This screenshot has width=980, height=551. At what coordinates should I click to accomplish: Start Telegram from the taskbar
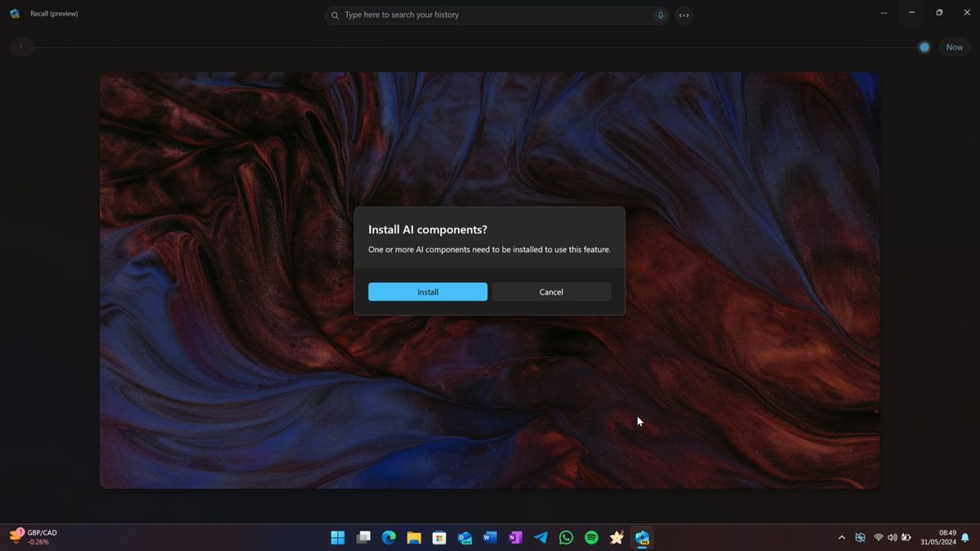tap(541, 537)
